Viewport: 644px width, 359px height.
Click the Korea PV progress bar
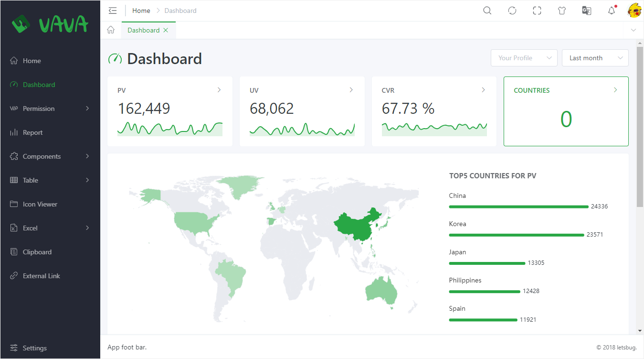pyautogui.click(x=517, y=235)
